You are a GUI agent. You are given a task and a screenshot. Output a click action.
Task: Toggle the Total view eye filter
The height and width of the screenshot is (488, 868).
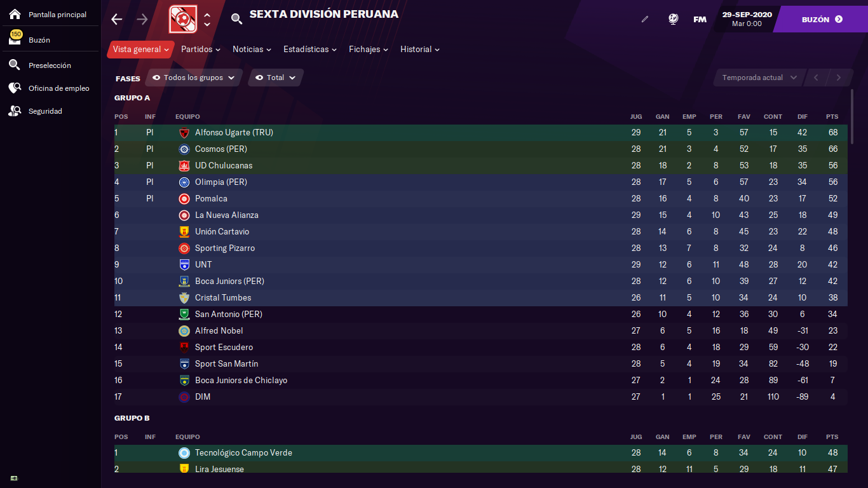pos(276,78)
